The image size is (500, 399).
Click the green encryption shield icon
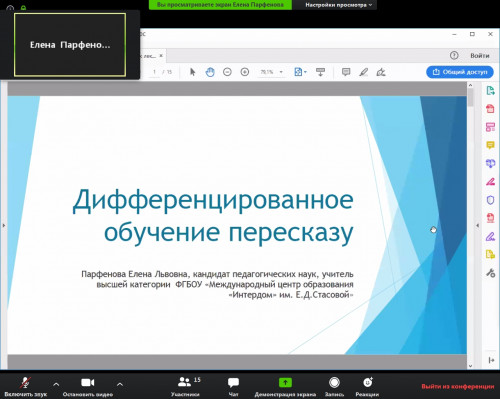23,8
